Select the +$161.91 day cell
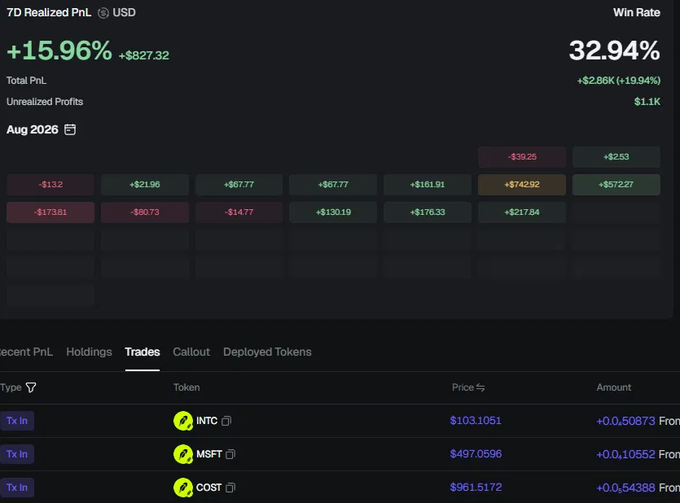The height and width of the screenshot is (503, 680). click(428, 185)
